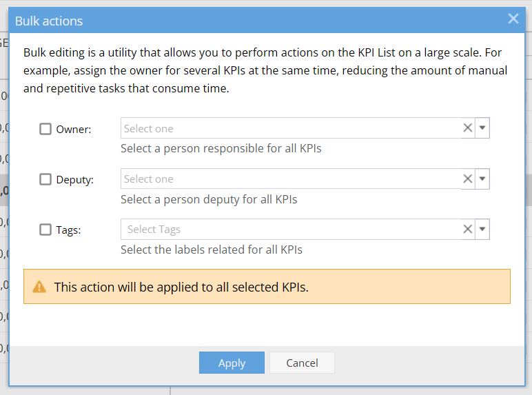
Task: Expand the Tags dropdown arrow
Action: click(x=482, y=229)
